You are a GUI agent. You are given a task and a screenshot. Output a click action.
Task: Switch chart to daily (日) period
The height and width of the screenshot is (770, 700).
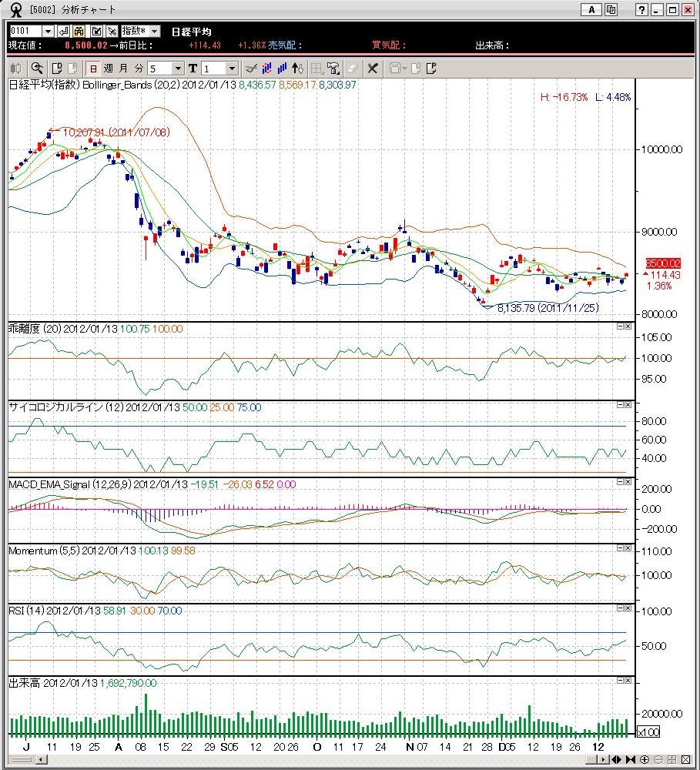pyautogui.click(x=92, y=69)
